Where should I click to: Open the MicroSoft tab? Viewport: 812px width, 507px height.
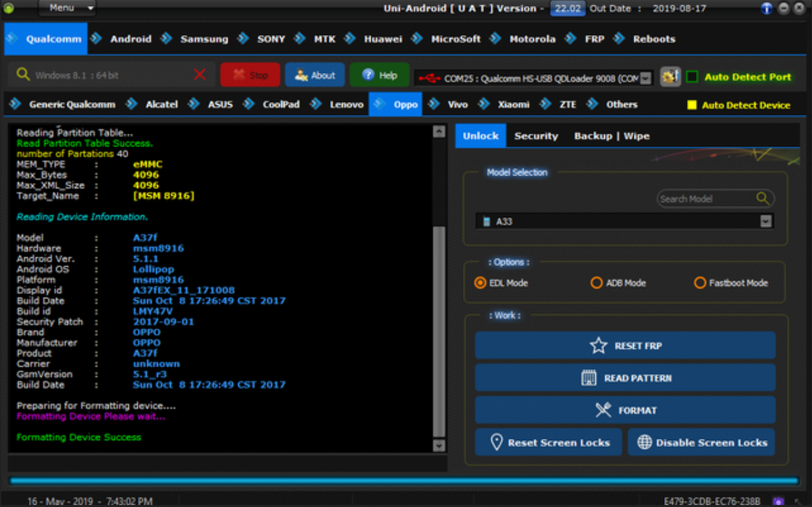(456, 39)
